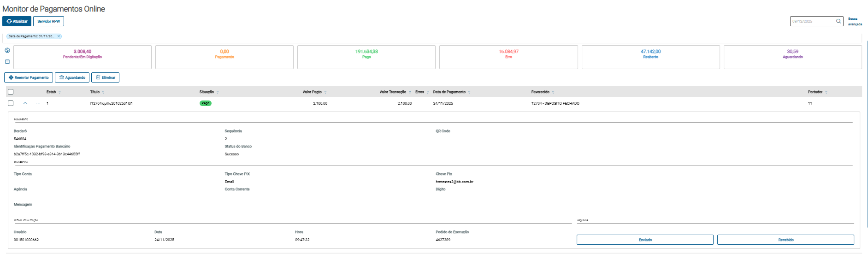Image resolution: width=868 pixels, height=254 pixels.
Task: Open the Enviado file button
Action: [x=644, y=240]
